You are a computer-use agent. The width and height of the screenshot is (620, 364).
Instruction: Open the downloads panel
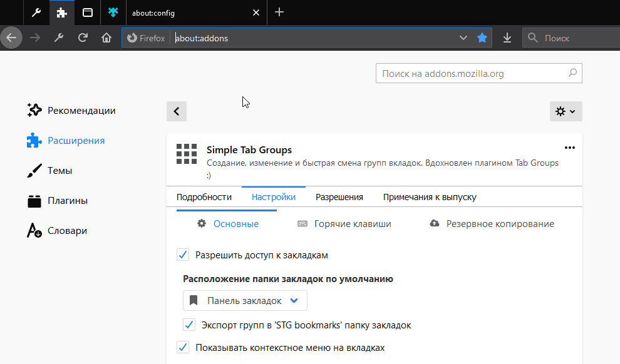click(x=507, y=38)
